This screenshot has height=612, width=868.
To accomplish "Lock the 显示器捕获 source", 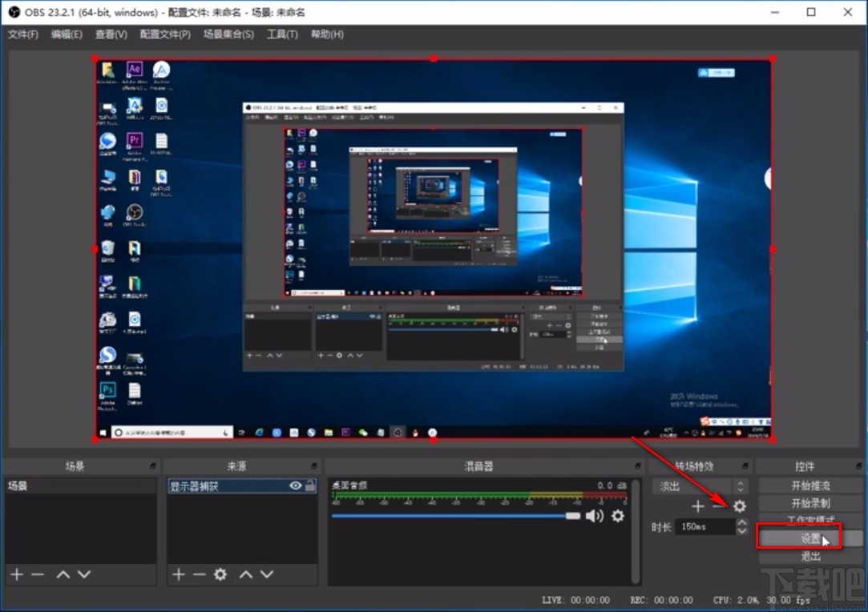I will coord(308,485).
